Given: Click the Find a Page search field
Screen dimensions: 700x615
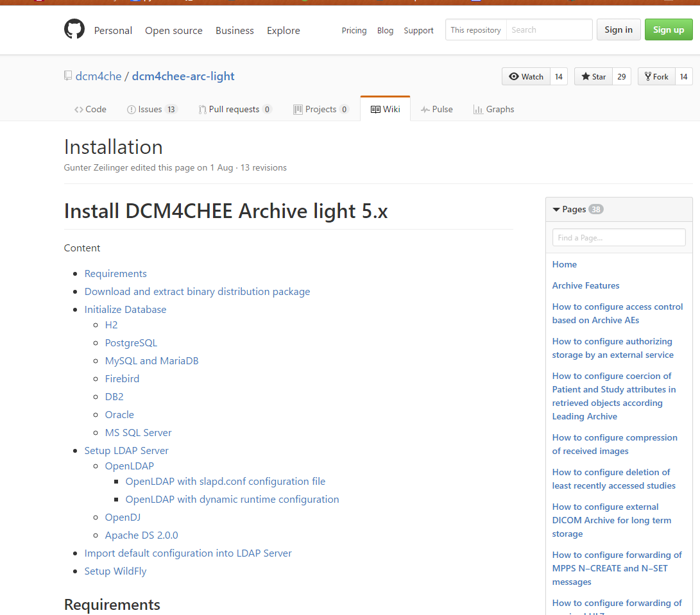Looking at the screenshot, I should coord(619,237).
